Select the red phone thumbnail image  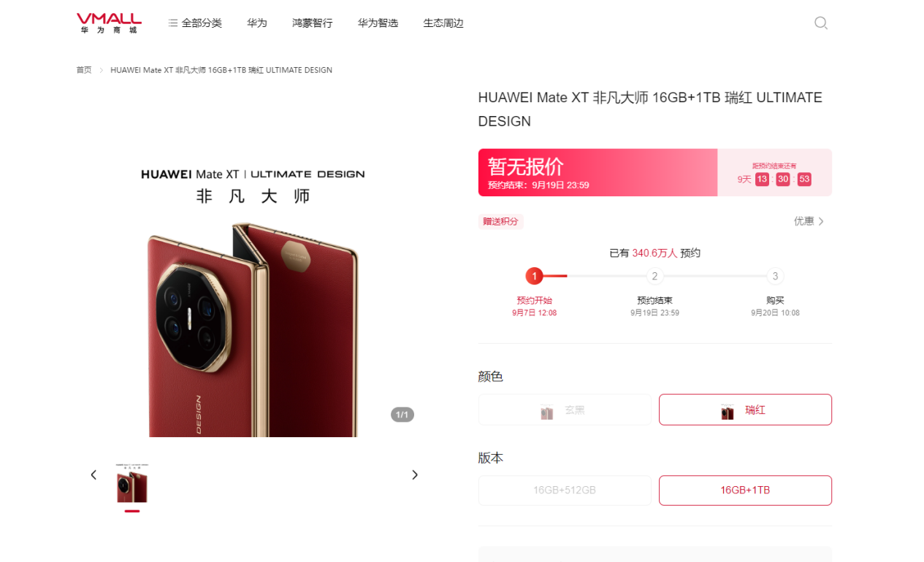click(132, 483)
